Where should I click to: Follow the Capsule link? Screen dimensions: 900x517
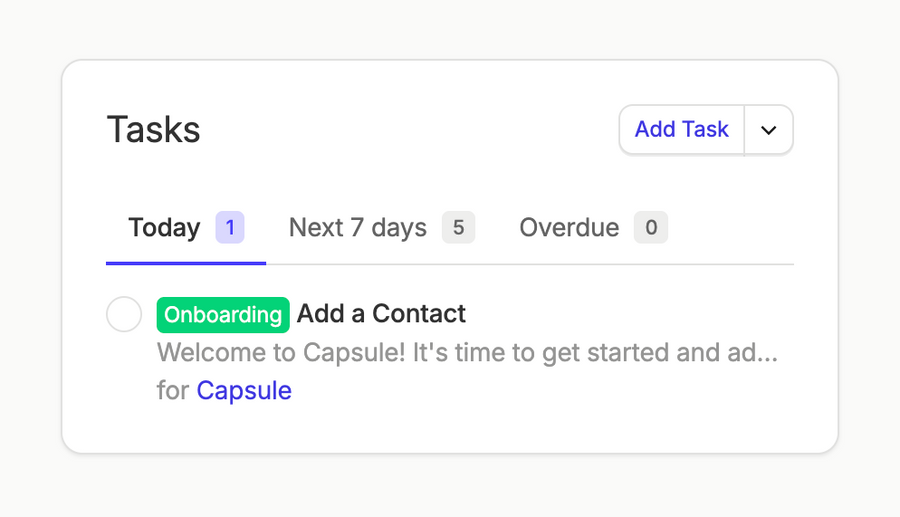(244, 390)
